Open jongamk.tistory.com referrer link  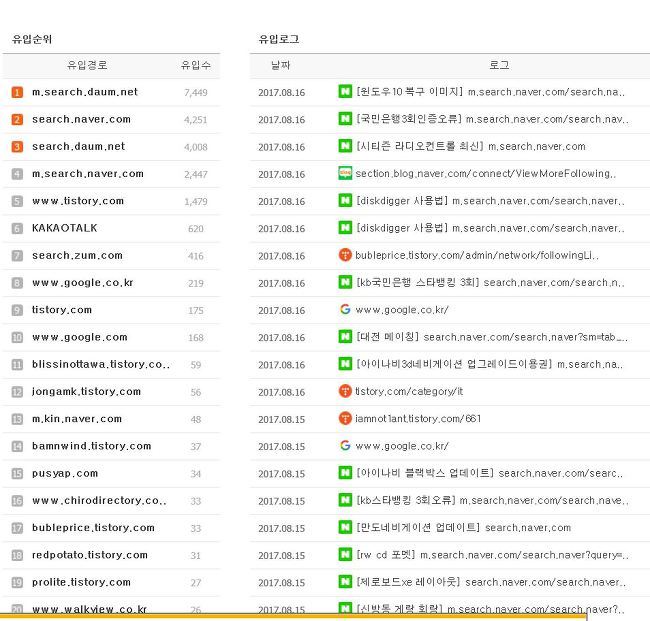(x=86, y=392)
